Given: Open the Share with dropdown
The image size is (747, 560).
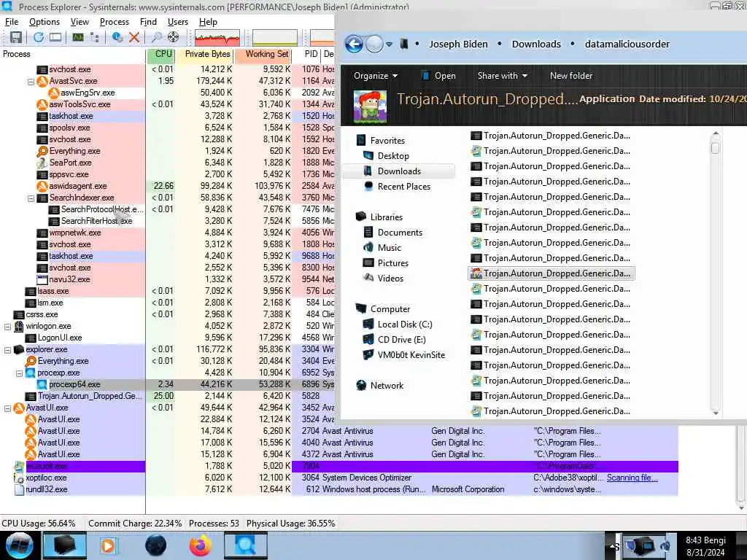Looking at the screenshot, I should pyautogui.click(x=502, y=76).
